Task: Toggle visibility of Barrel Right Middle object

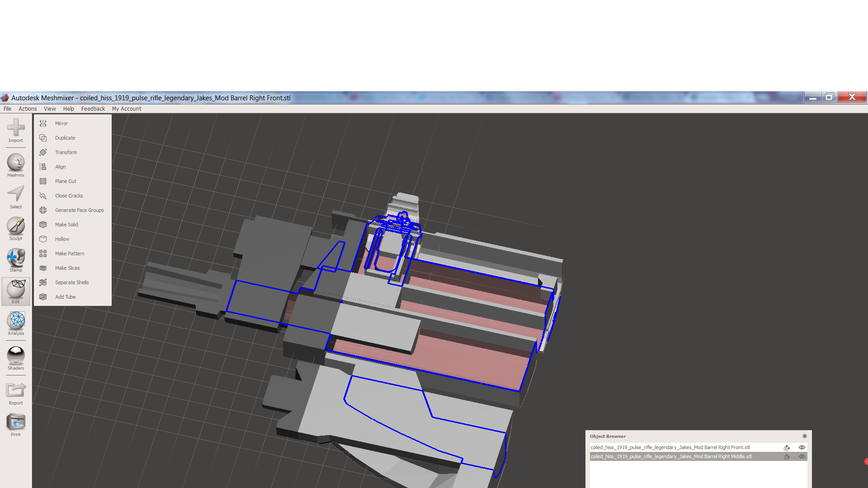Action: 802,456
